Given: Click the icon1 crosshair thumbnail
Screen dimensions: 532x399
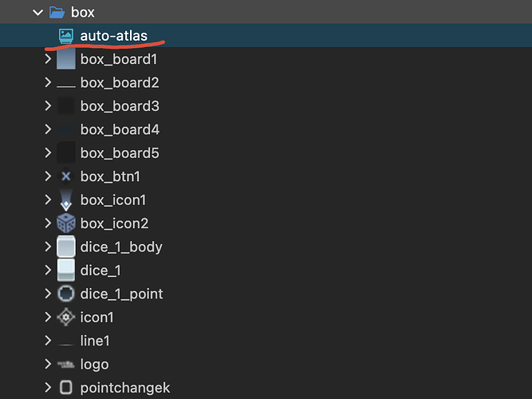Looking at the screenshot, I should click(66, 318).
